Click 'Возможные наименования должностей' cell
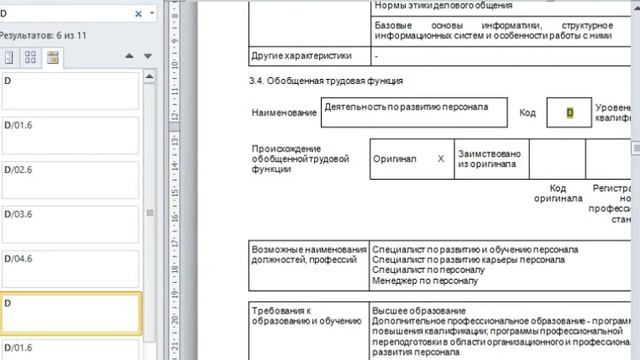Viewport: 640px width, 360px height. tap(309, 266)
